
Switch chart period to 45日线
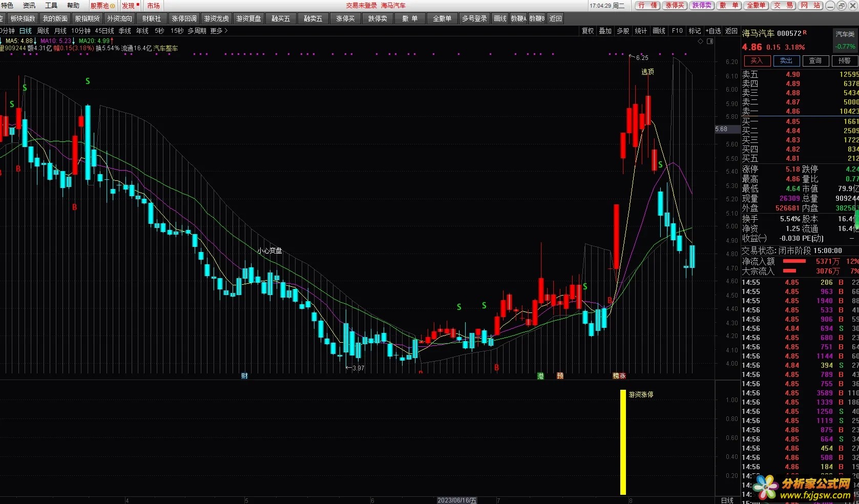tap(104, 31)
